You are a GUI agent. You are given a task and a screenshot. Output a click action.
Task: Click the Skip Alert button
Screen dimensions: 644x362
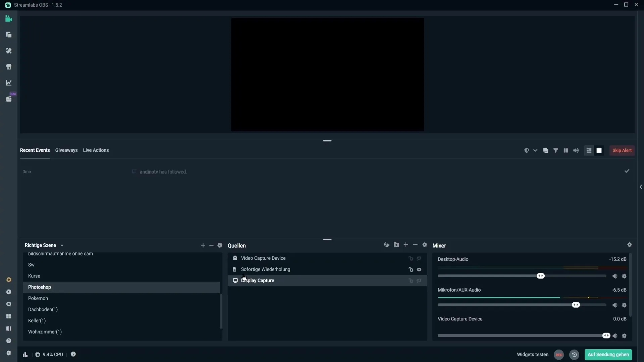(x=622, y=150)
